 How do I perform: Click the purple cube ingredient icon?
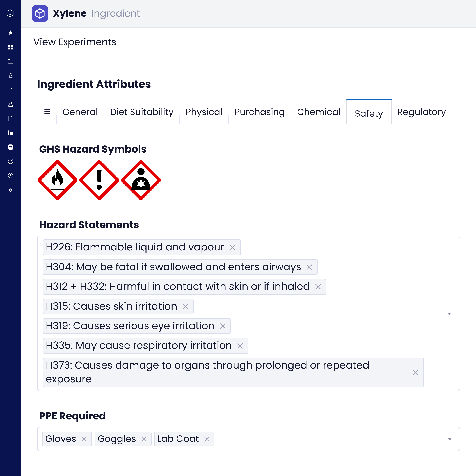point(40,13)
